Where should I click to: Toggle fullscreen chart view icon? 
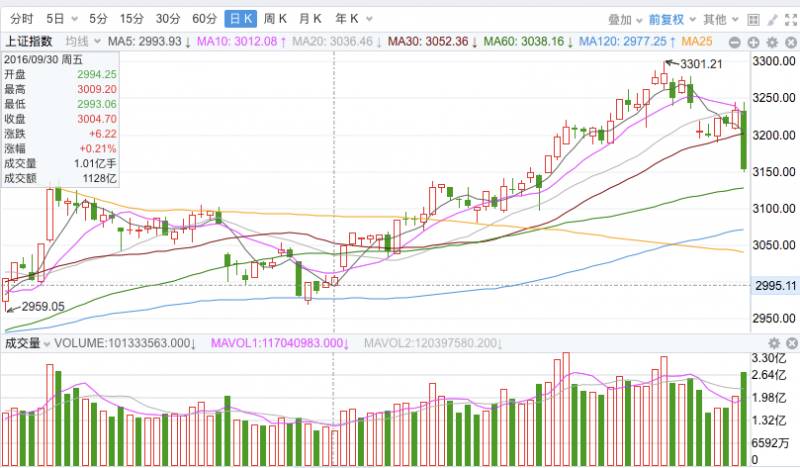coord(791,20)
